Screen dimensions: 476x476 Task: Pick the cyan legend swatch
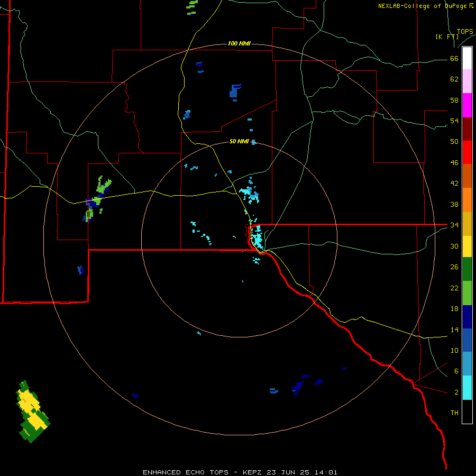point(467,388)
